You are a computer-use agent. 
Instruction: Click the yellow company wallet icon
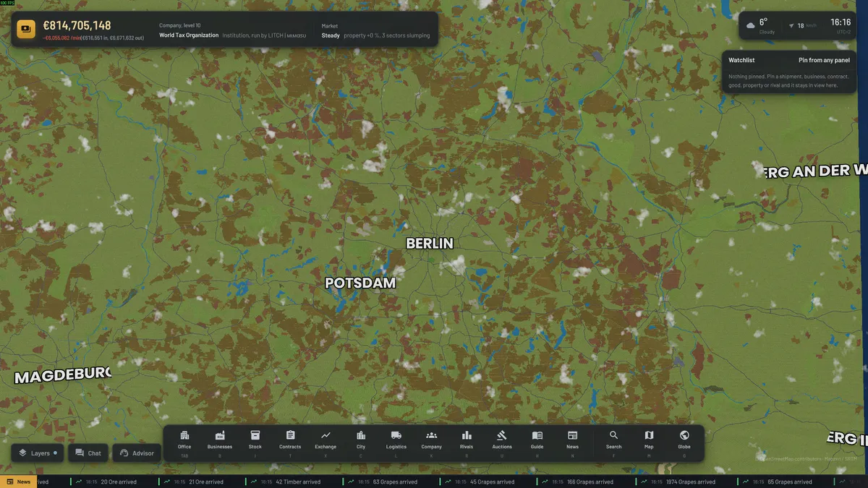(x=26, y=29)
